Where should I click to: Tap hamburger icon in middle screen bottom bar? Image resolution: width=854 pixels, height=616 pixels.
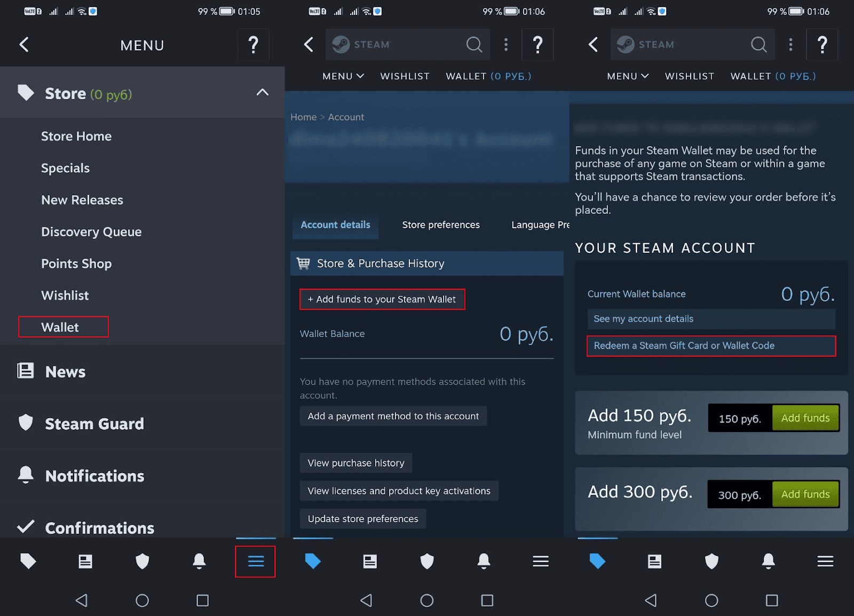(541, 561)
